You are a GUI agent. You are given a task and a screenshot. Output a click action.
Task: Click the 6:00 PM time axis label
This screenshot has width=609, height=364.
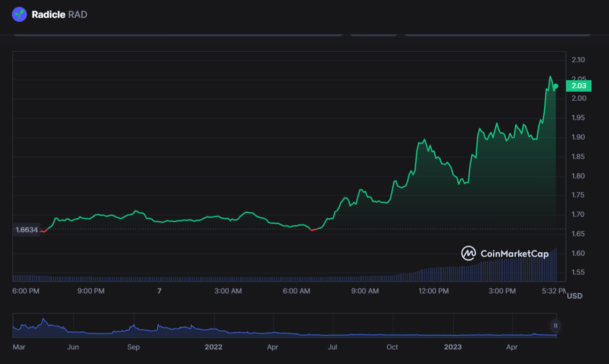26,291
